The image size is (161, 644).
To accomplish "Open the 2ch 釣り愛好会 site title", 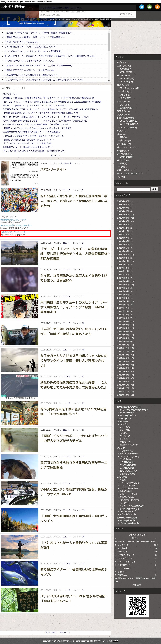I will pos(13,7).
